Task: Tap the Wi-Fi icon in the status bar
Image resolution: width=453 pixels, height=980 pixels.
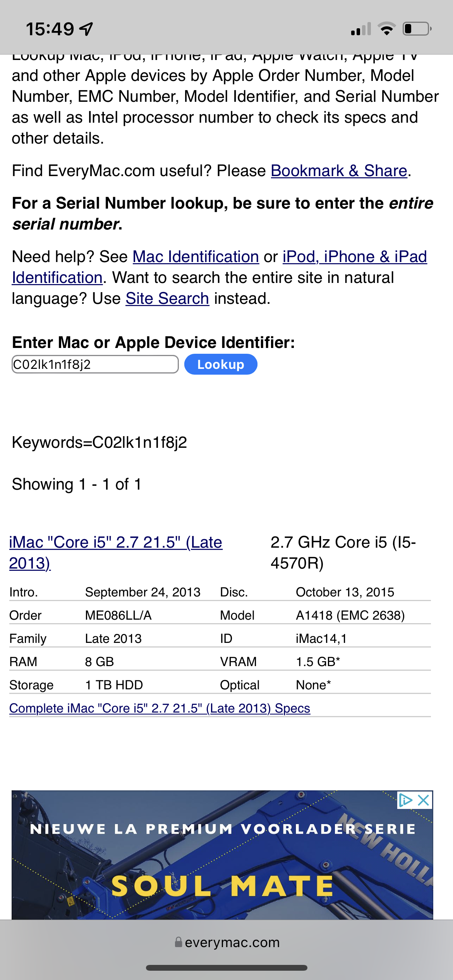Action: coord(386,29)
